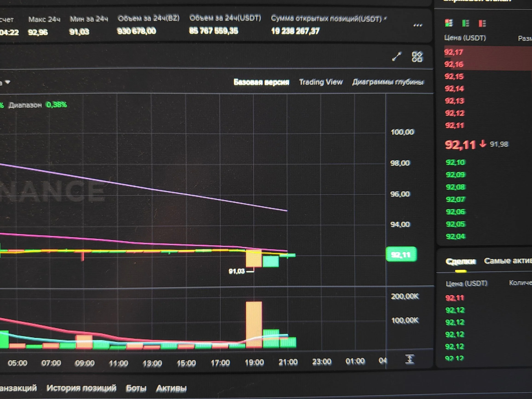The width and height of the screenshot is (532, 399).
Task: Click the red 92,11 recent trade row
Action: [x=454, y=298]
